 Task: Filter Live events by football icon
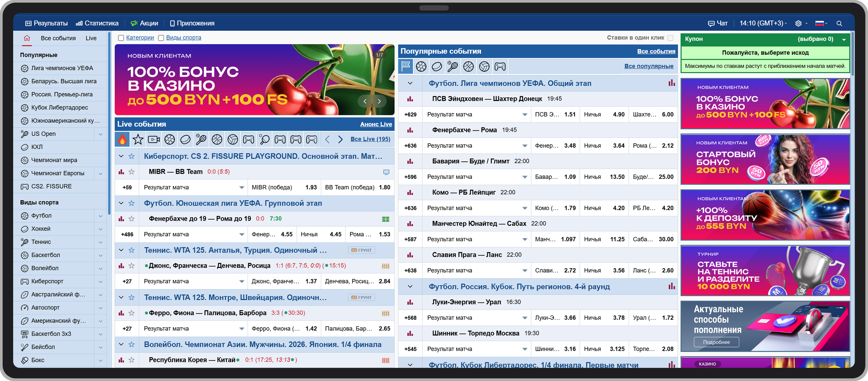point(170,139)
